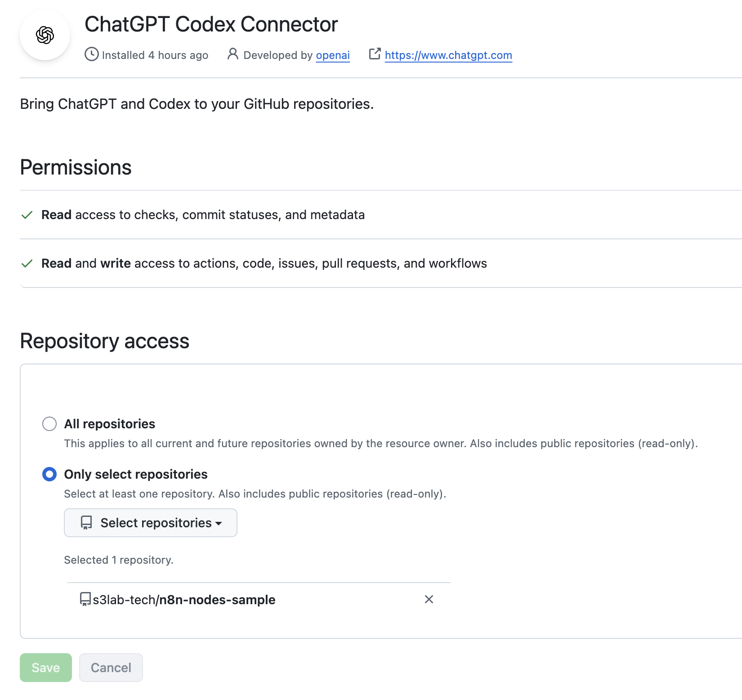Click the All repositories label text
The height and width of the screenshot is (700, 742).
click(110, 424)
